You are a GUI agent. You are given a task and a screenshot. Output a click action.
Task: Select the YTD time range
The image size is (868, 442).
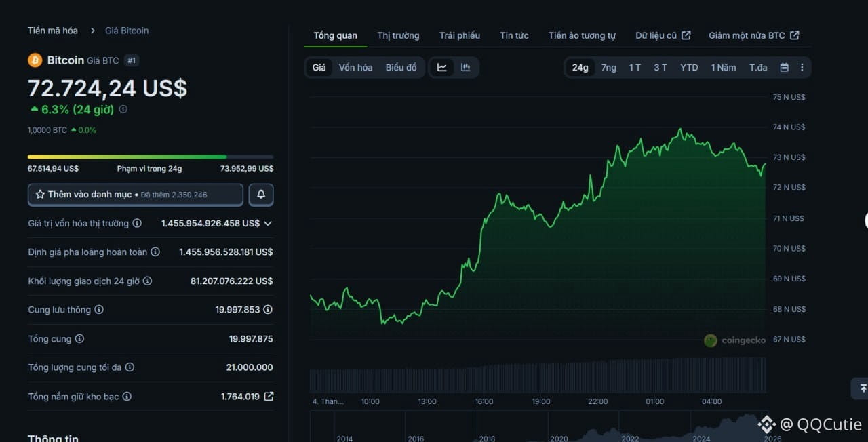(x=689, y=67)
